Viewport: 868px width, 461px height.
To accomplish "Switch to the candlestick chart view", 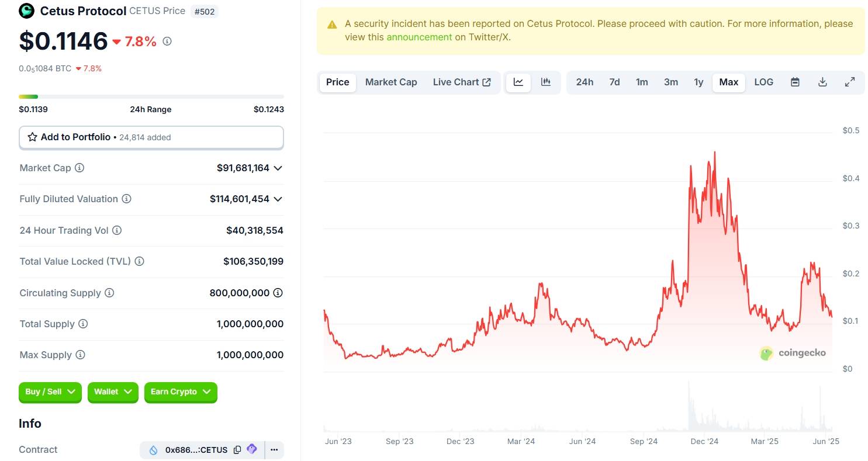I will point(546,82).
